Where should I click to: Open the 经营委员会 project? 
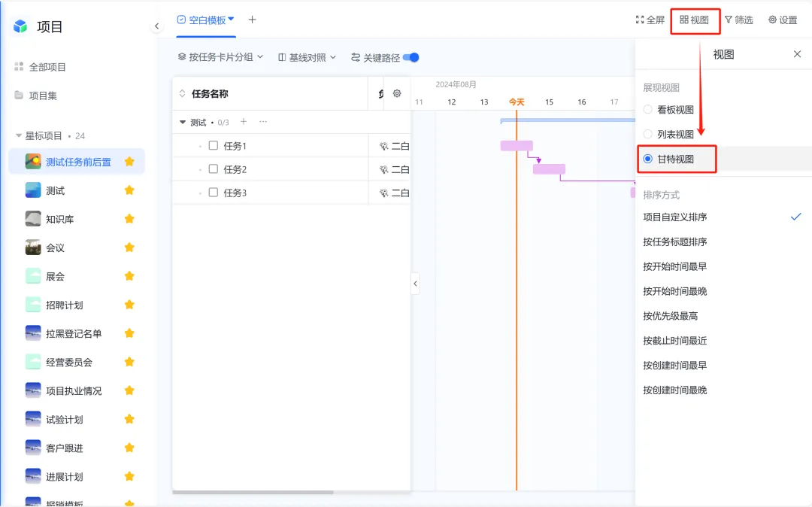pos(69,363)
